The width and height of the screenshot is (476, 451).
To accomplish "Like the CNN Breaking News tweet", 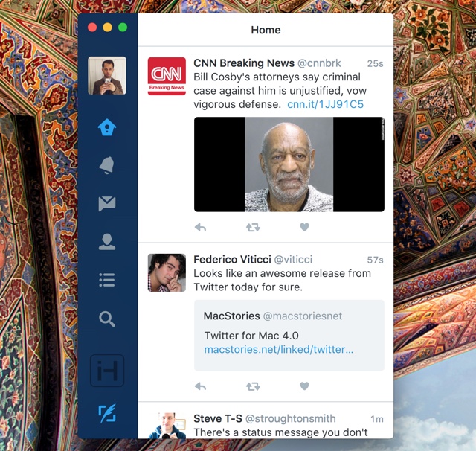I will (304, 227).
